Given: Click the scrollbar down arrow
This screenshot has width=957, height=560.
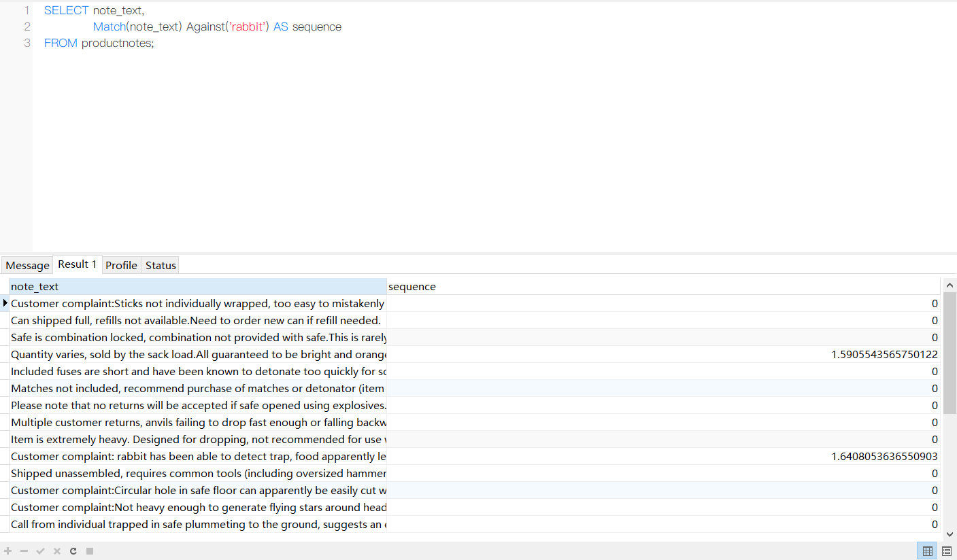Looking at the screenshot, I should tap(950, 535).
